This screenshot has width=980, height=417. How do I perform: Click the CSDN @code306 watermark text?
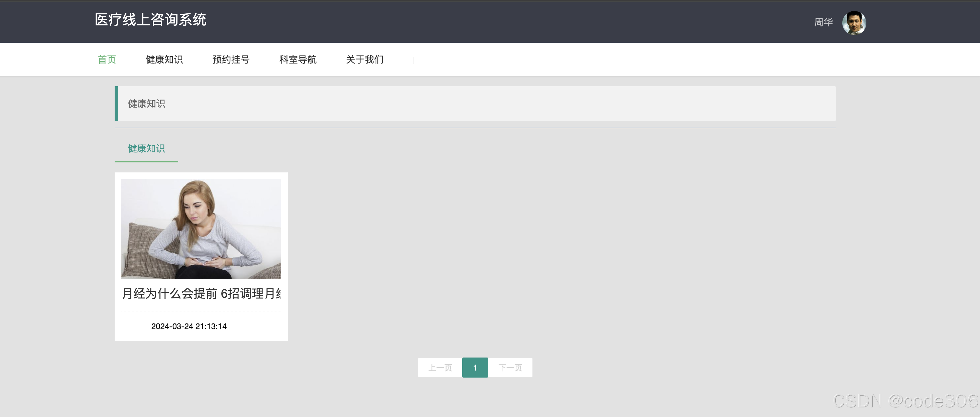tap(905, 401)
